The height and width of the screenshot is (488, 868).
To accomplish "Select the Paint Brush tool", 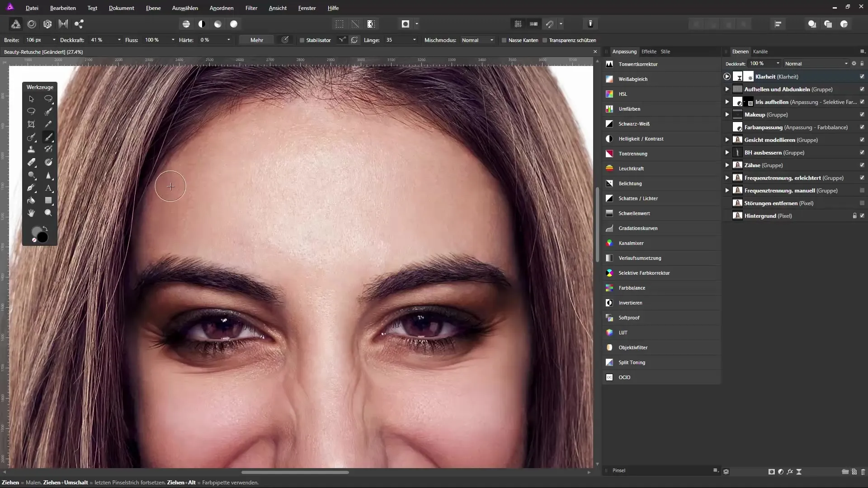I will pyautogui.click(x=48, y=136).
